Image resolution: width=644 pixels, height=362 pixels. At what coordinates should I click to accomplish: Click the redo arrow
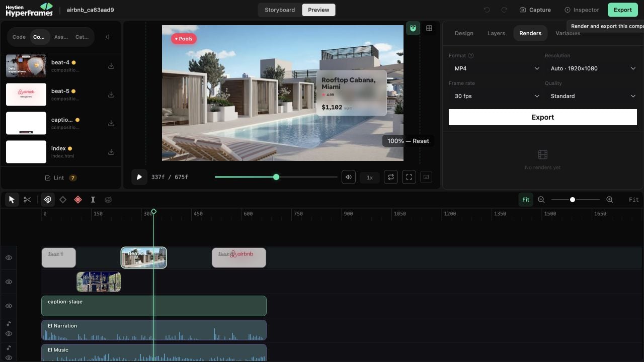[x=504, y=10]
